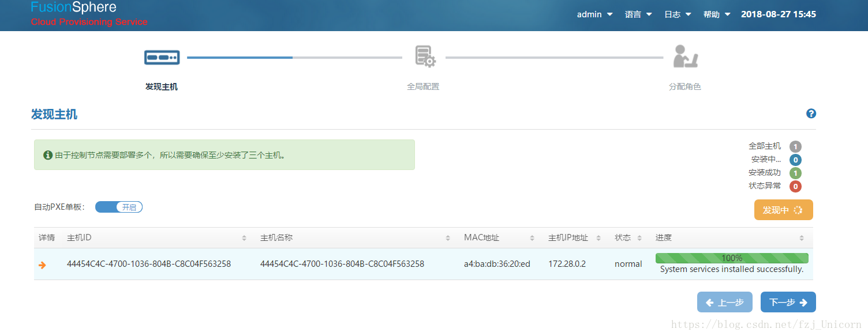Open the 日志 menu
This screenshot has height=336, width=868.
click(x=676, y=14)
